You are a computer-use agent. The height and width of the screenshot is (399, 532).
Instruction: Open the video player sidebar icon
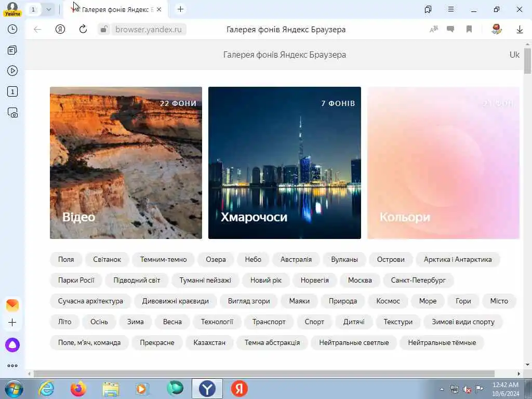[x=12, y=71]
